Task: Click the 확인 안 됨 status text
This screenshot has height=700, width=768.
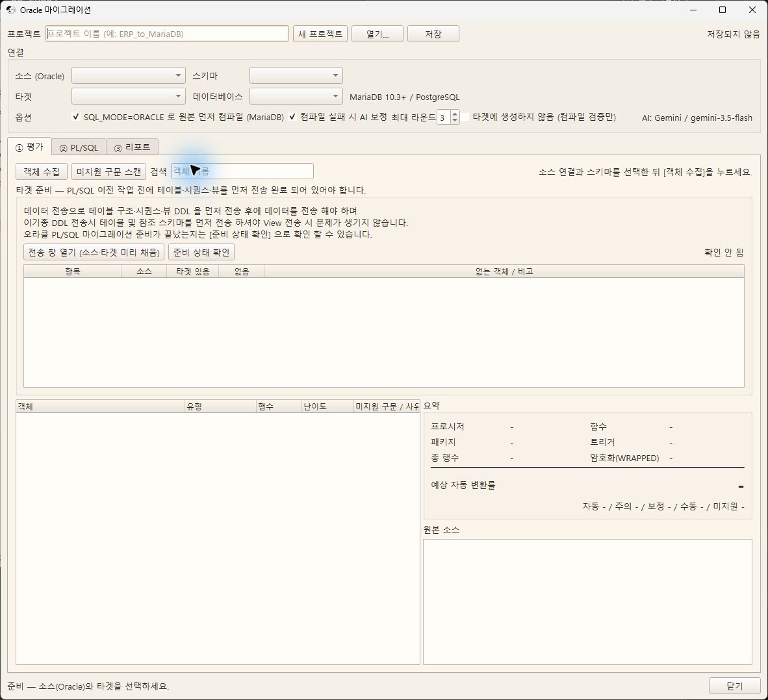Action: [724, 252]
